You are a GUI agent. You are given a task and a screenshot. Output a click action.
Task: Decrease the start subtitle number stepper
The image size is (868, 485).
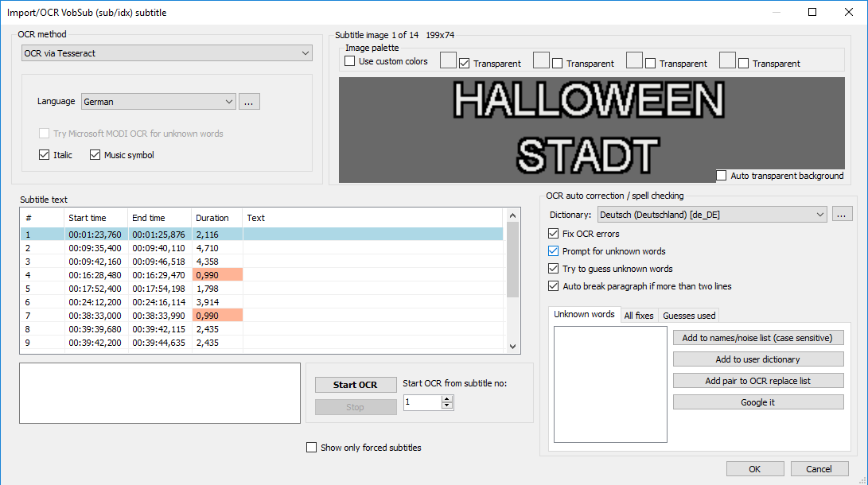click(447, 406)
